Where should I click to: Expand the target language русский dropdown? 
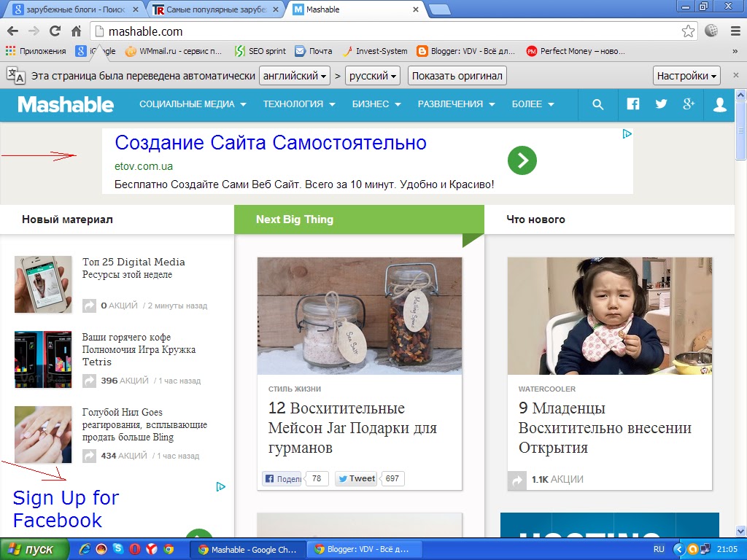coord(372,76)
